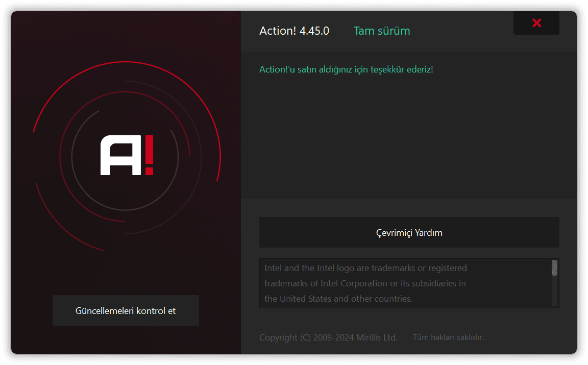The height and width of the screenshot is (365, 588).
Task: Click the Tüm hakları saklıdır text
Action: coord(448,337)
